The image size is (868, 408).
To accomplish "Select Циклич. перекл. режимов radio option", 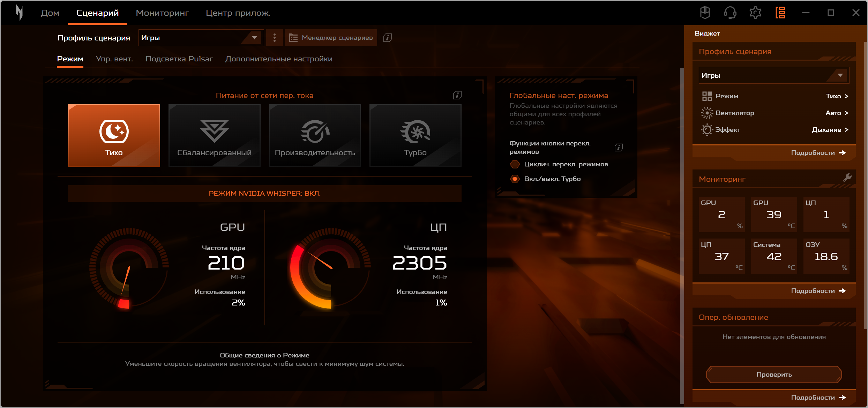I will 515,164.
